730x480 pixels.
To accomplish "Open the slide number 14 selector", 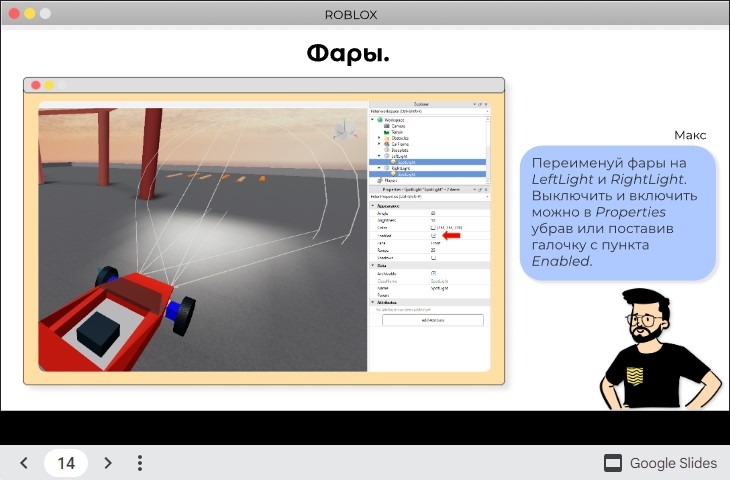I will [66, 463].
